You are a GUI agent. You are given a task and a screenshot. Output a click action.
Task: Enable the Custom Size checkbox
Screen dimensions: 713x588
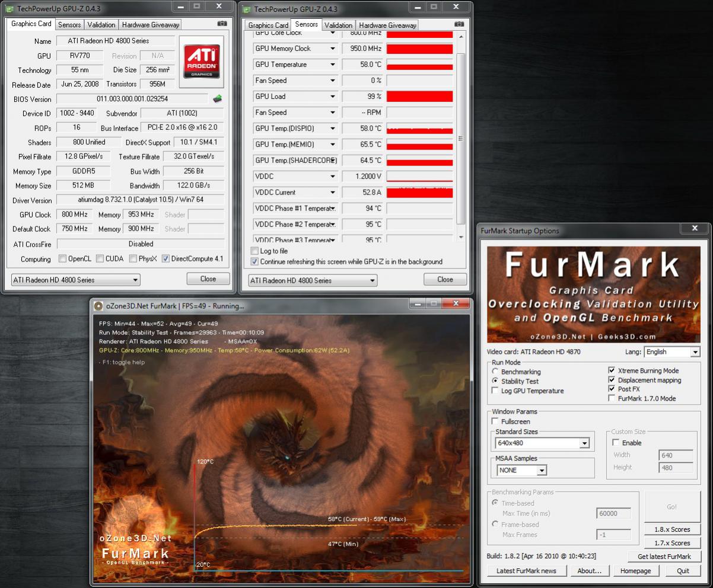616,443
